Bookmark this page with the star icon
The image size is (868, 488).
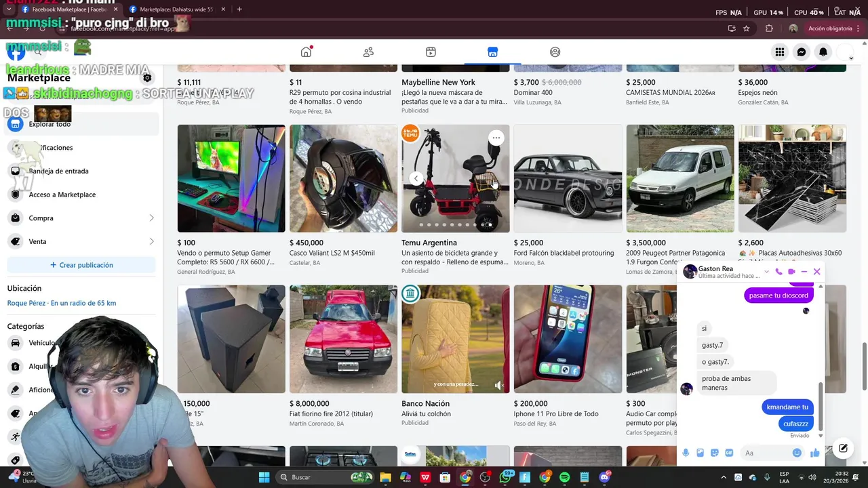[x=747, y=28]
